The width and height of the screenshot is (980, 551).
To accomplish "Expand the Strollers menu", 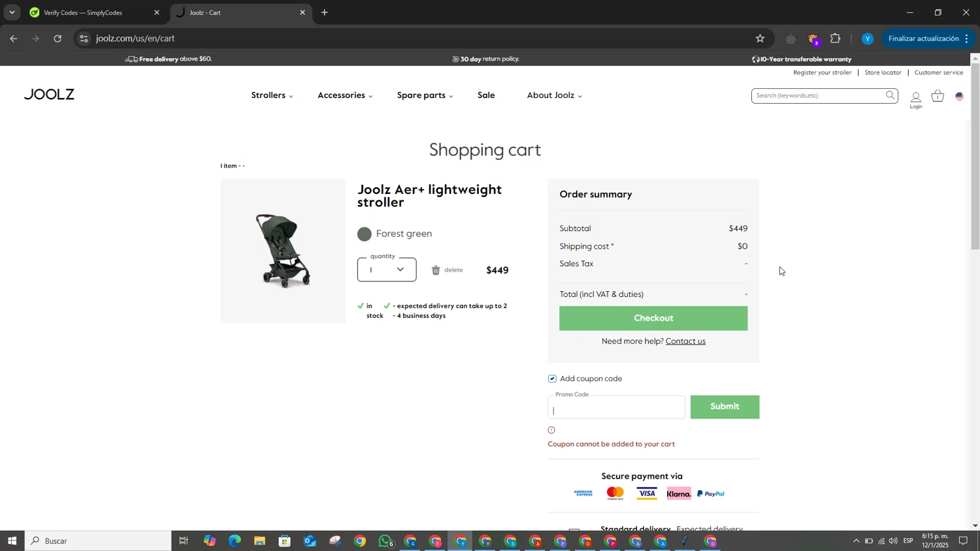I will 272,95.
